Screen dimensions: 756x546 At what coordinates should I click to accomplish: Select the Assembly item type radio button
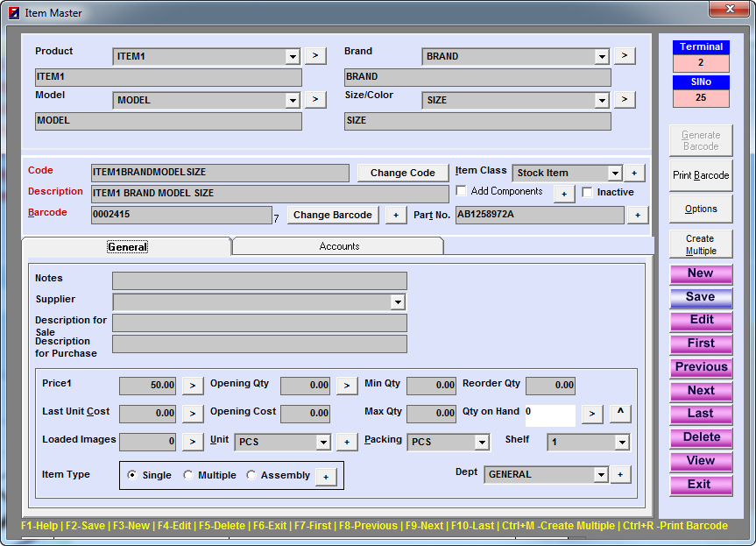pyautogui.click(x=251, y=475)
